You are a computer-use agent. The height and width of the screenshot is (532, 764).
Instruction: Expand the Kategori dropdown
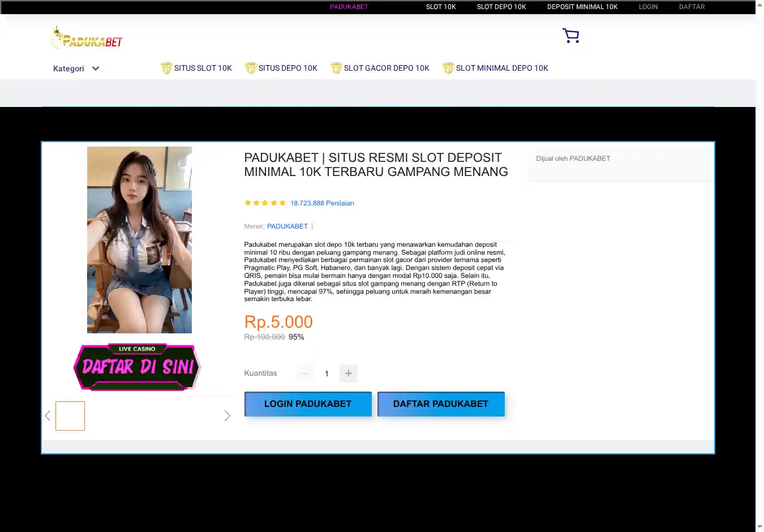tap(76, 68)
